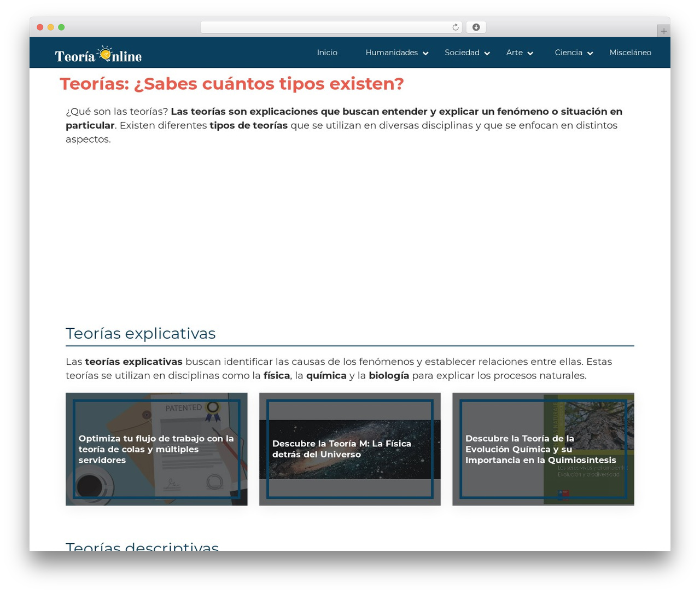Click the bold word 'química'
Viewport: 700px width, 593px height.
[326, 376]
